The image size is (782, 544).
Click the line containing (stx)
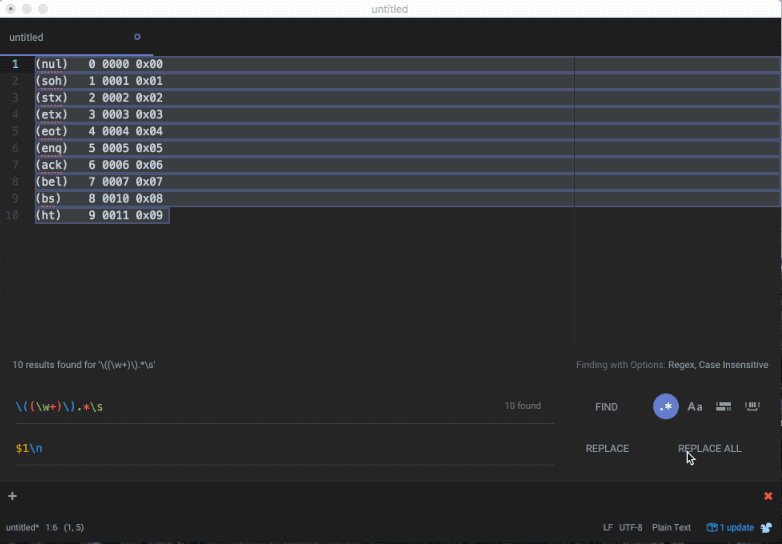[x=407, y=98]
